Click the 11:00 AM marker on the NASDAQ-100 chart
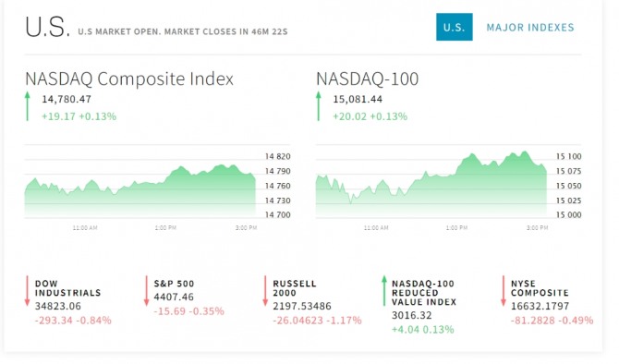 tap(376, 228)
